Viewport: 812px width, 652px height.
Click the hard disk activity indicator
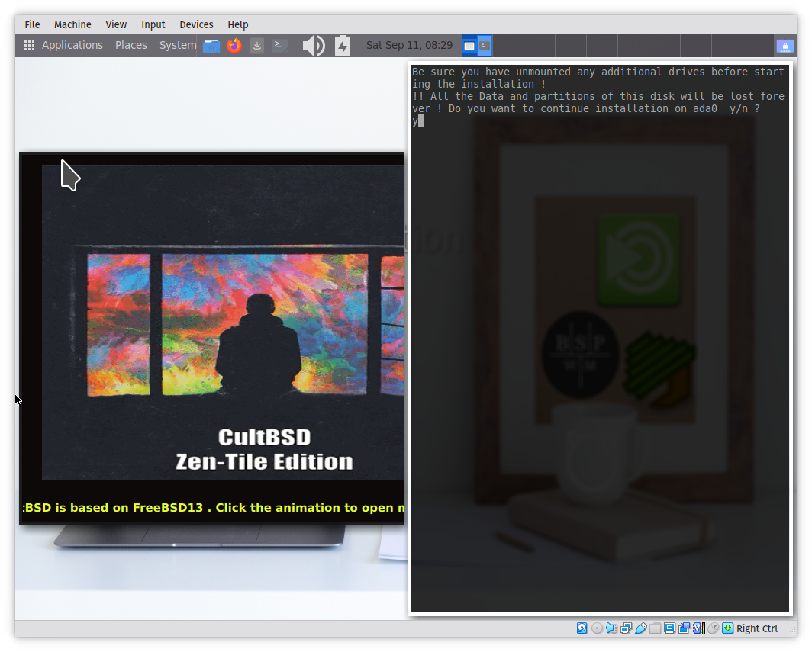(582, 628)
